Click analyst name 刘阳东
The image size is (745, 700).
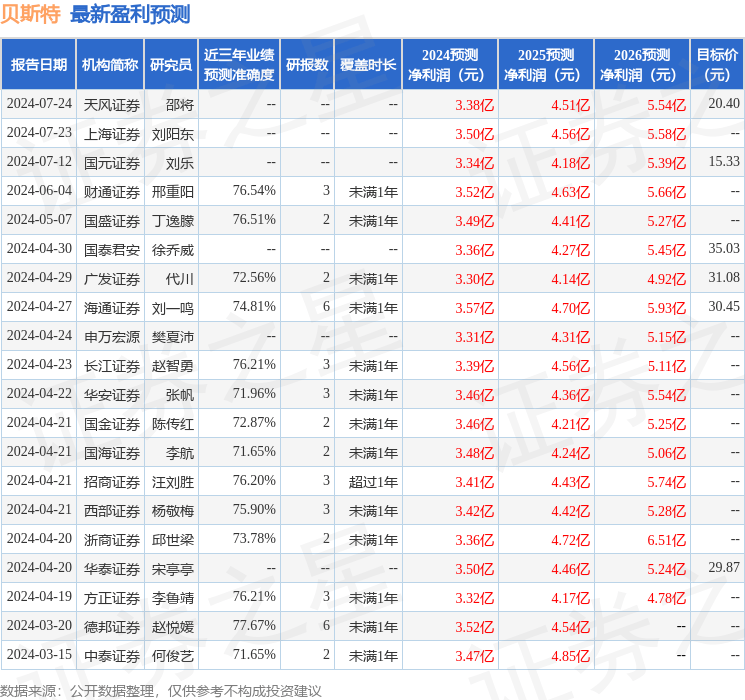[x=172, y=134]
